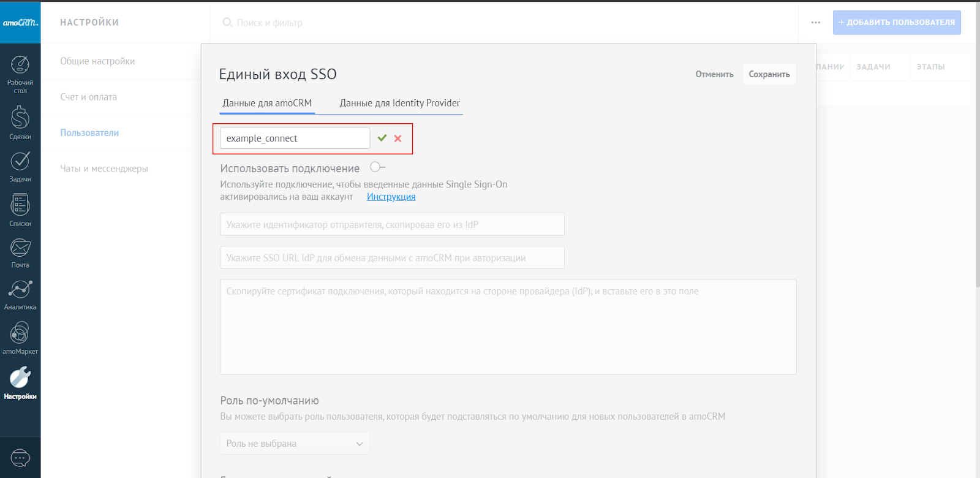Viewport: 980px width, 478px height.
Task: Cancel name edit with red cross
Action: [398, 138]
